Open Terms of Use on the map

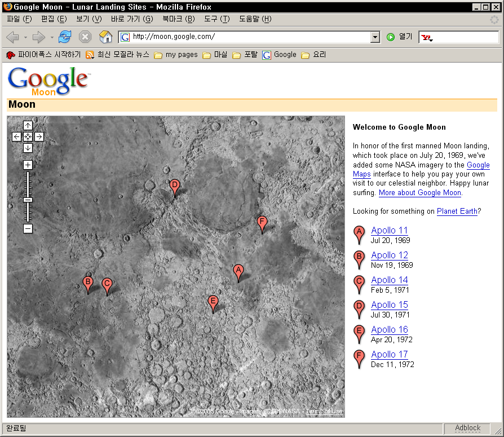(x=324, y=411)
